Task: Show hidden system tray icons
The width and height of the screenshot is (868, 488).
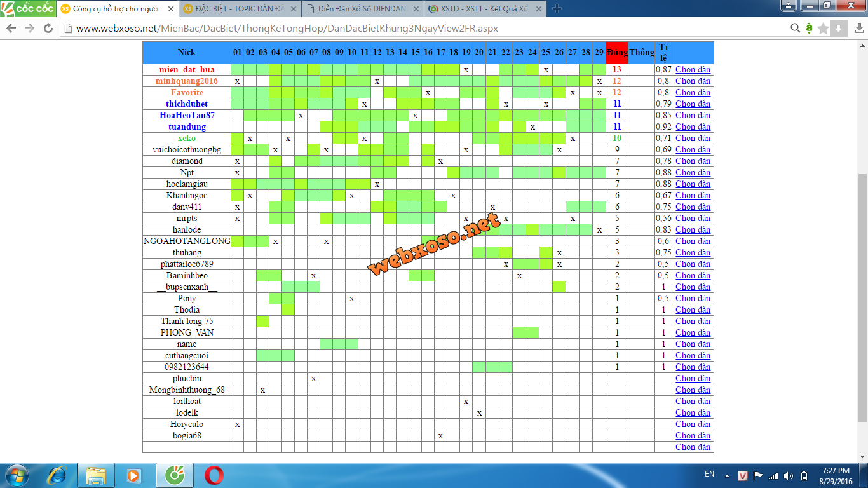Action: point(727,476)
